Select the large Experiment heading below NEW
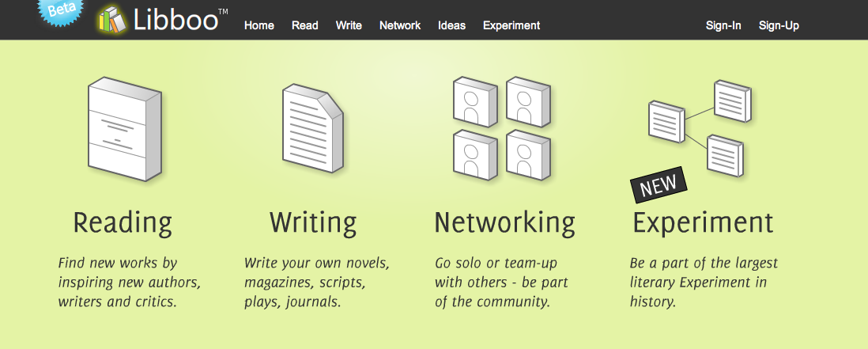The width and height of the screenshot is (868, 349). tap(703, 223)
